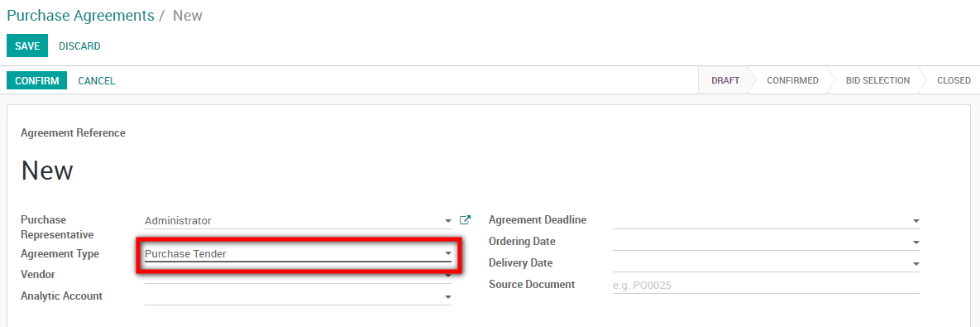Select the Confirmed status stage
The height and width of the screenshot is (327, 980).
point(792,80)
